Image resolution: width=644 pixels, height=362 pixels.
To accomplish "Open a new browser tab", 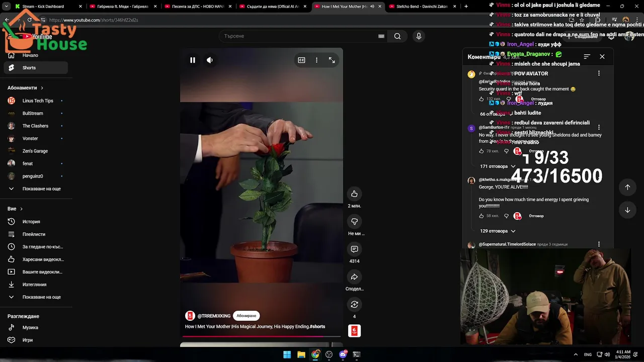I will 466,7.
